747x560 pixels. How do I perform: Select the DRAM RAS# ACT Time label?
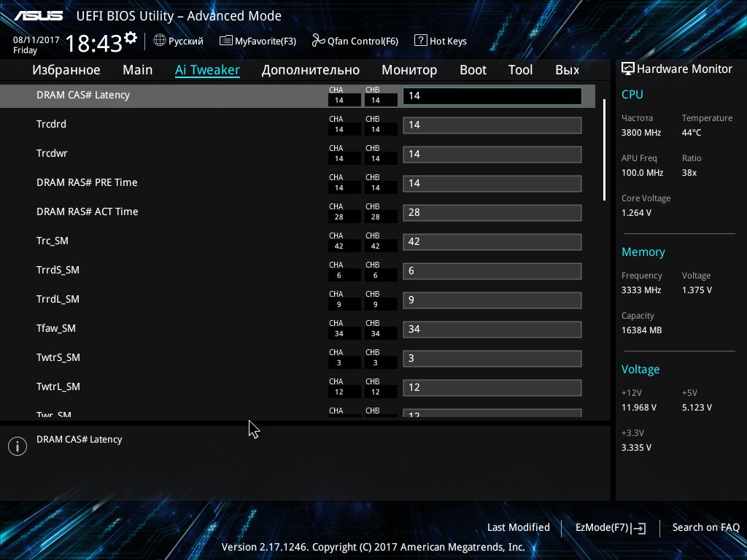88,211
